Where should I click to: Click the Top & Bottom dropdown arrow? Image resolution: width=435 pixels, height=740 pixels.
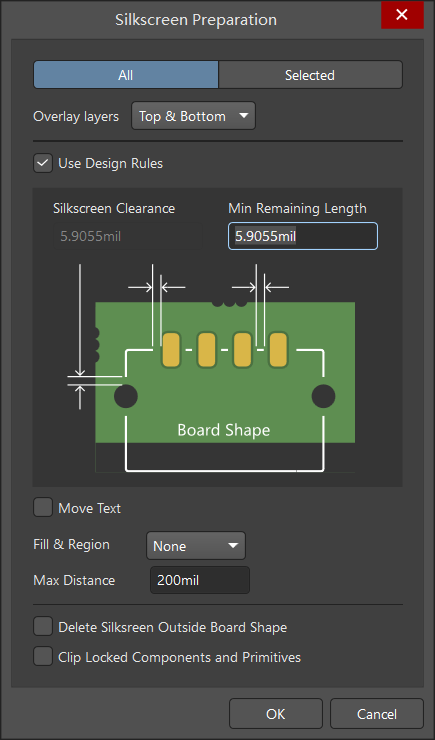243,116
